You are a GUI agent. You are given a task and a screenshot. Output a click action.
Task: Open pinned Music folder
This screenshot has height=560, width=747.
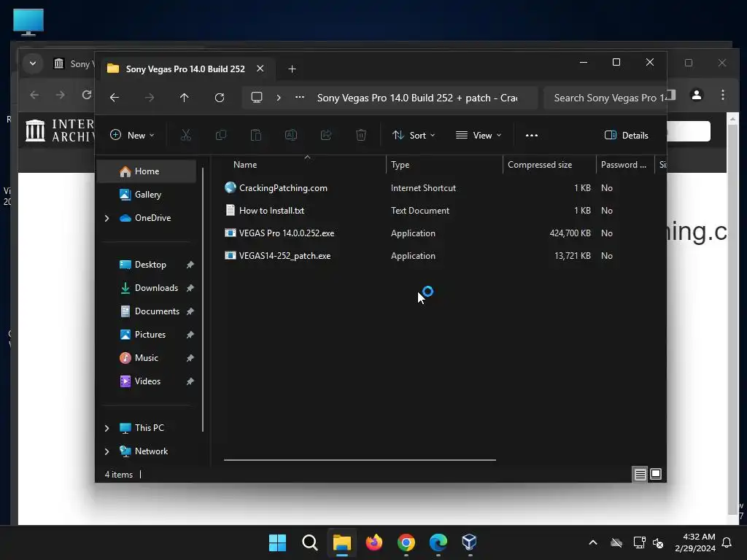pos(146,357)
